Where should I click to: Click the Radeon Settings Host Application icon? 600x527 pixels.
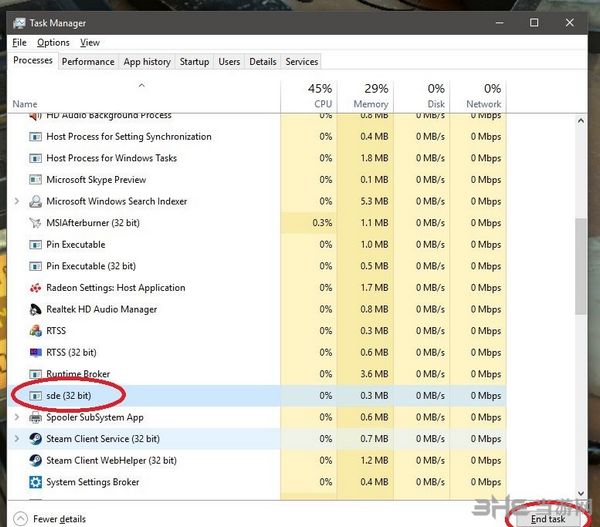pos(36,287)
